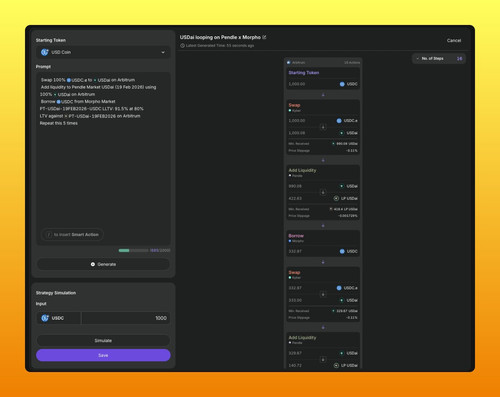The width and height of the screenshot is (500, 397).
Task: Click the USDC.e token icon in prompt first line
Action: tap(69, 80)
